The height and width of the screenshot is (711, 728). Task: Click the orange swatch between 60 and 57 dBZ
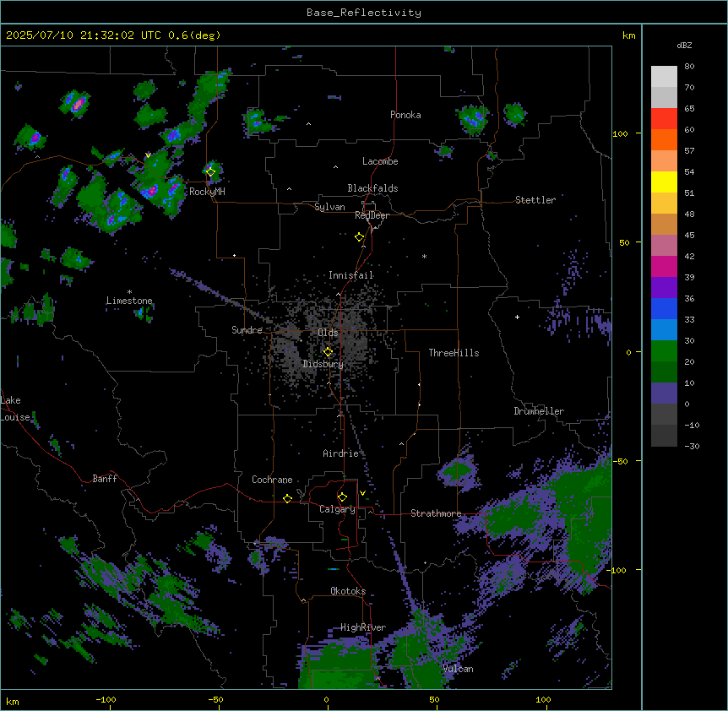click(664, 140)
